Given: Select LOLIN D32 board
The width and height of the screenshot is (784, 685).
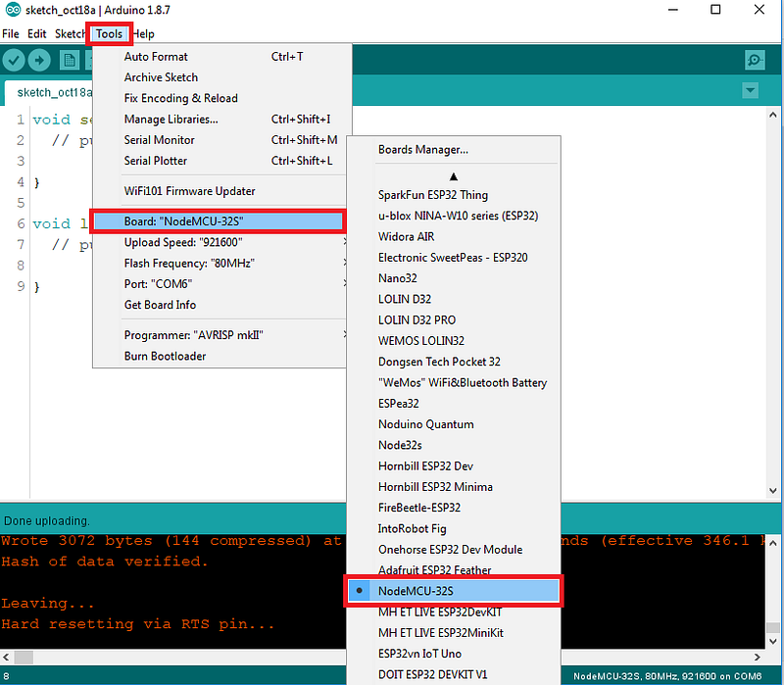Looking at the screenshot, I should coord(454,299).
